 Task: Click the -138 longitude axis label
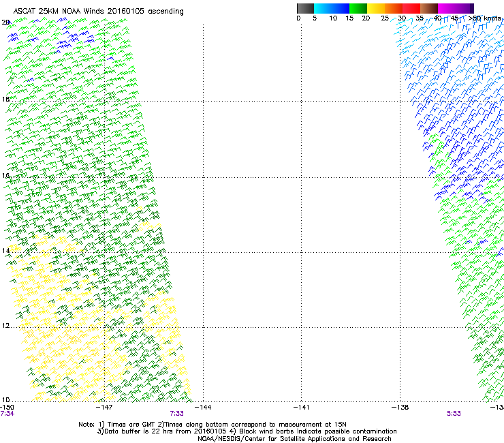coord(400,408)
